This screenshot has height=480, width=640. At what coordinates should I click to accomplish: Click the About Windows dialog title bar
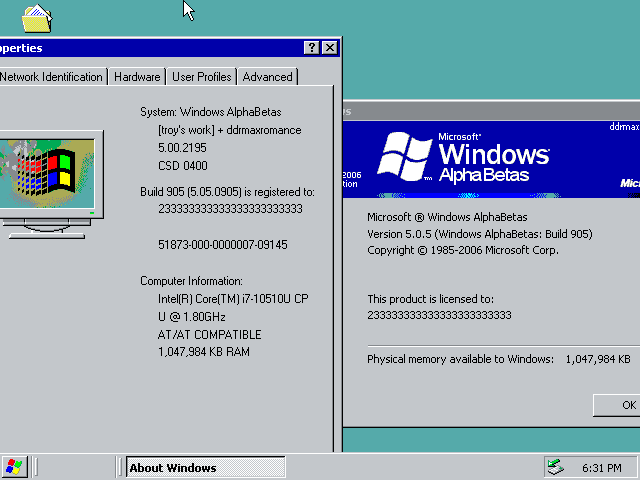491,111
